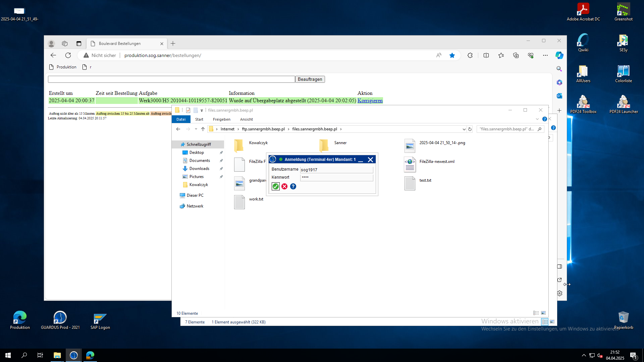Image resolution: width=644 pixels, height=362 pixels.
Task: Open recent locations dropdown arrow
Action: [x=196, y=129]
